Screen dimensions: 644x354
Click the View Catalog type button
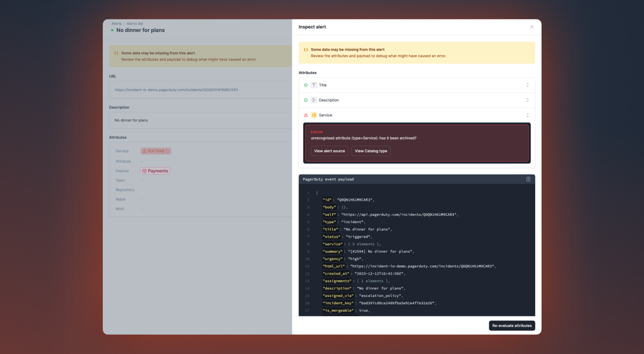(x=371, y=151)
